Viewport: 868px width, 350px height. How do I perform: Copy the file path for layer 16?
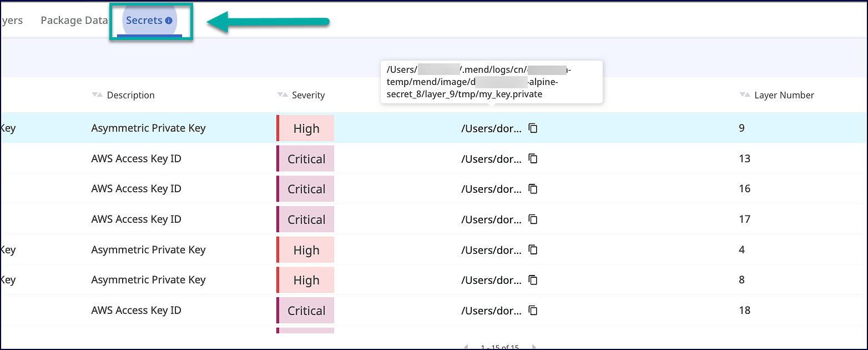(533, 189)
